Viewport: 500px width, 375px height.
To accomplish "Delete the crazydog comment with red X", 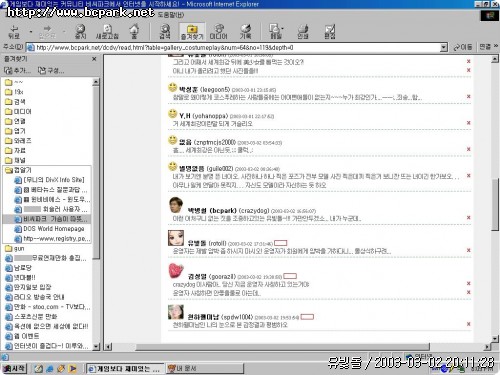I will (468, 217).
